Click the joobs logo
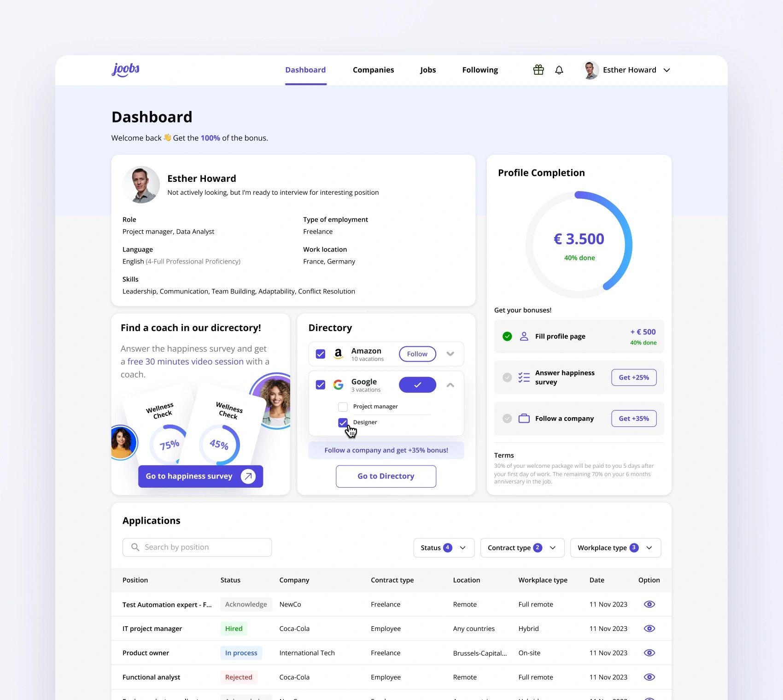783x700 pixels. pyautogui.click(x=126, y=70)
